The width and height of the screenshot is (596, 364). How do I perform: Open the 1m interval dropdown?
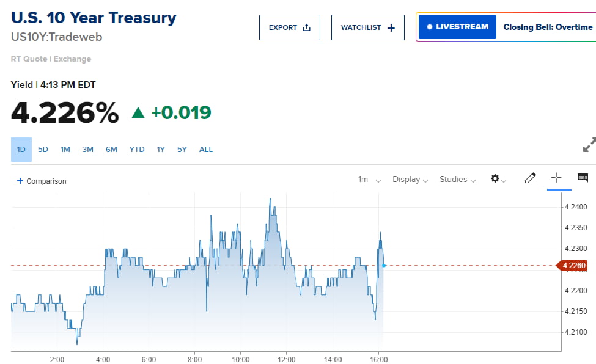[369, 180]
